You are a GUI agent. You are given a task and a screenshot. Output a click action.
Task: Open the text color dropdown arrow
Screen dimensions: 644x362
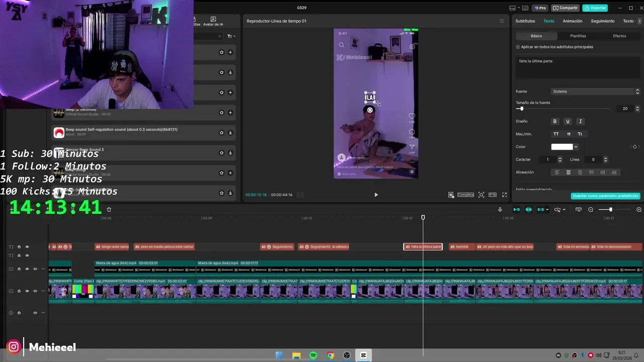pyautogui.click(x=576, y=147)
